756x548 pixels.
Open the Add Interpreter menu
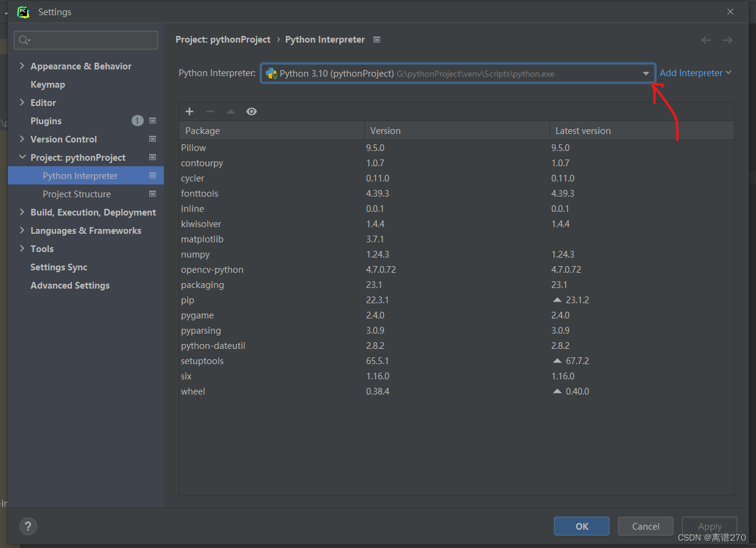(x=691, y=72)
